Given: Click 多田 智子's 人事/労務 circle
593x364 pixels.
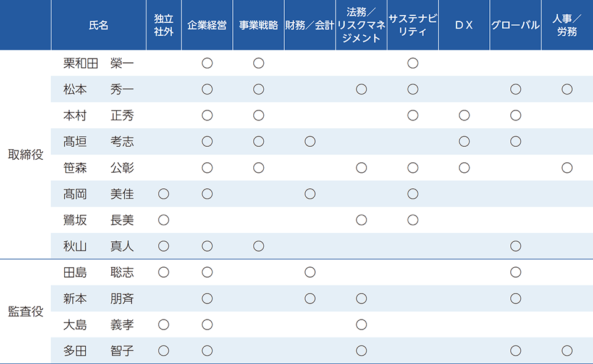Looking at the screenshot, I should (x=567, y=351).
